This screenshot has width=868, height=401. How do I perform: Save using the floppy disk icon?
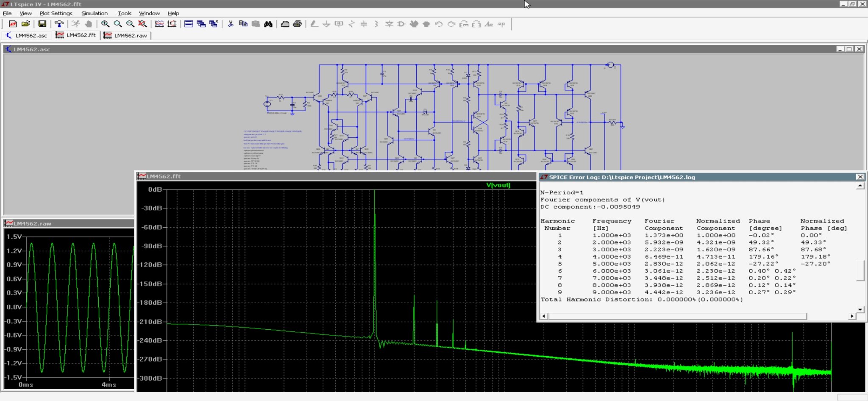[42, 24]
